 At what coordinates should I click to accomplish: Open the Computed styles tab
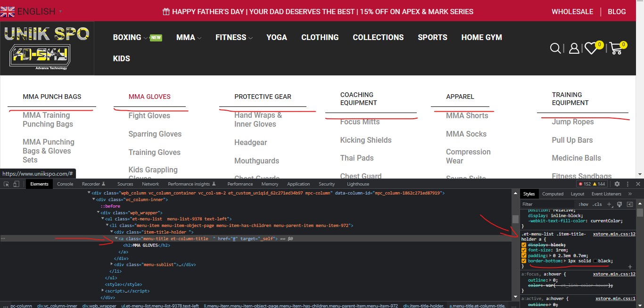(553, 194)
